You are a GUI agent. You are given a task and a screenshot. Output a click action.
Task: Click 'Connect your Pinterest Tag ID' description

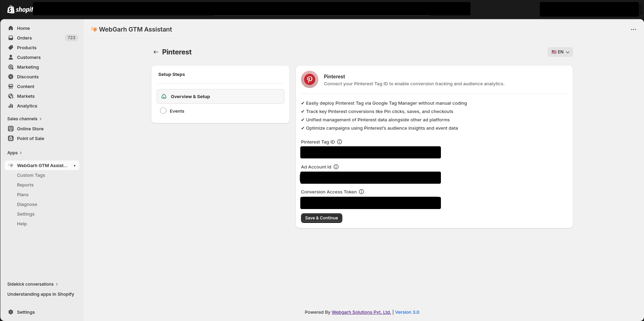click(x=414, y=84)
